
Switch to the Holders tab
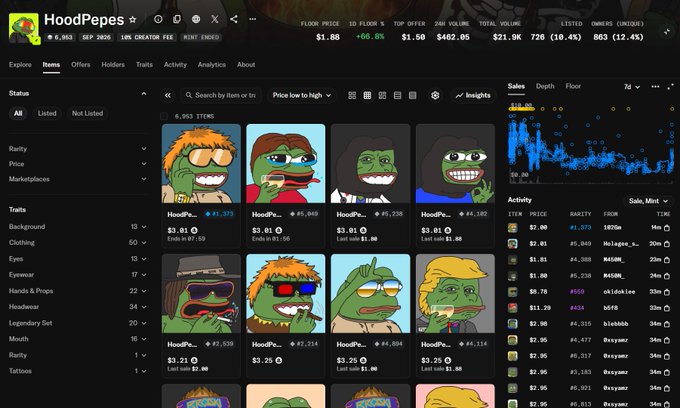[113, 65]
